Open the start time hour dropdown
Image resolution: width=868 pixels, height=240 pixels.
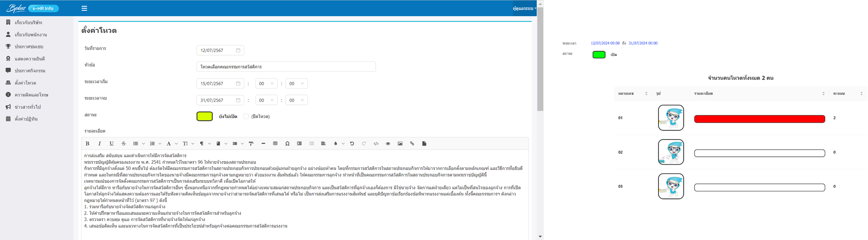(266, 84)
